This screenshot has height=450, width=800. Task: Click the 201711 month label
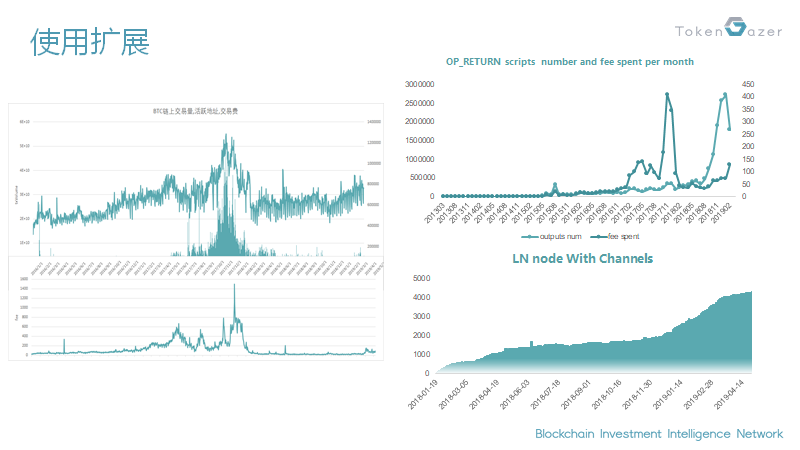659,213
